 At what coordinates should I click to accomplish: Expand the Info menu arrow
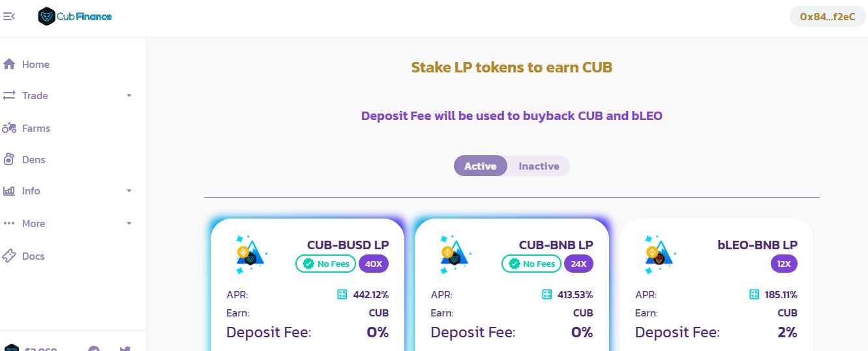click(x=129, y=191)
